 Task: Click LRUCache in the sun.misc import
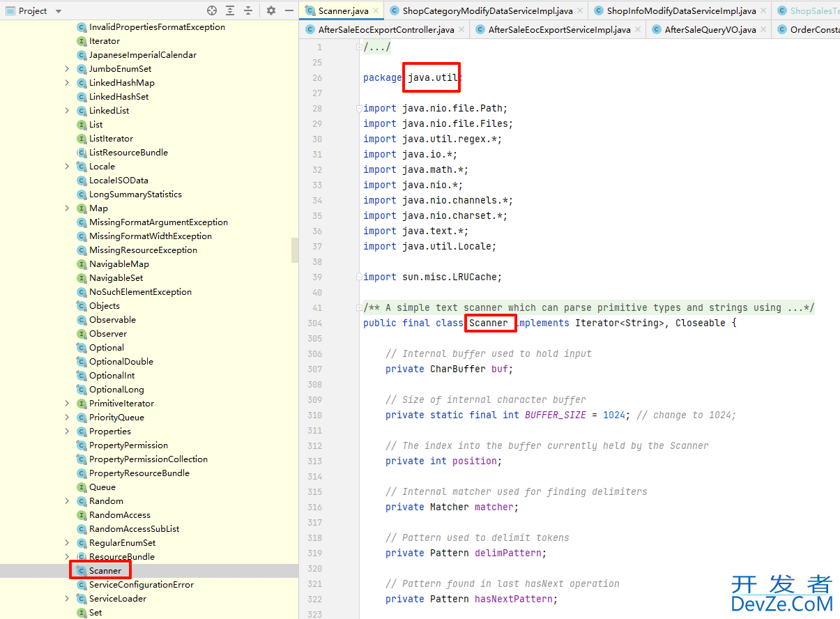(x=471, y=277)
